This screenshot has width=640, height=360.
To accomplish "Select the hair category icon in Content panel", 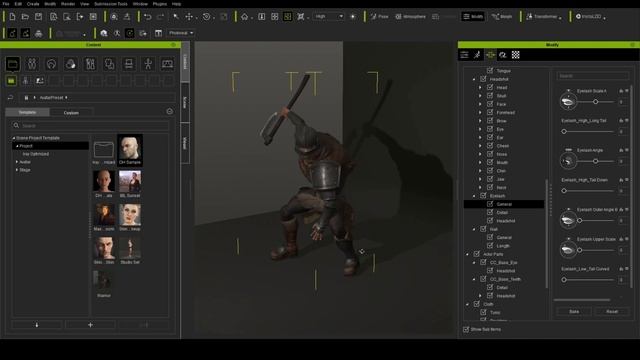I will pyautogui.click(x=51, y=64).
